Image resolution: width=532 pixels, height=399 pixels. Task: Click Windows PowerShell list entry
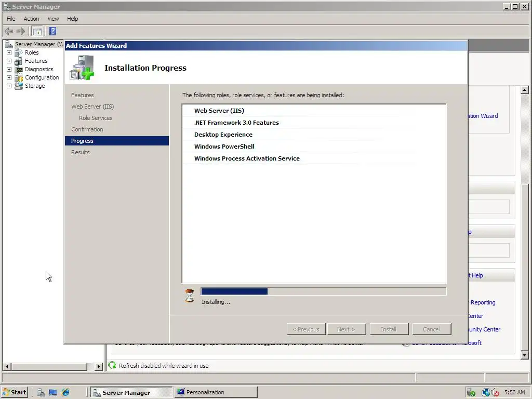(x=224, y=147)
